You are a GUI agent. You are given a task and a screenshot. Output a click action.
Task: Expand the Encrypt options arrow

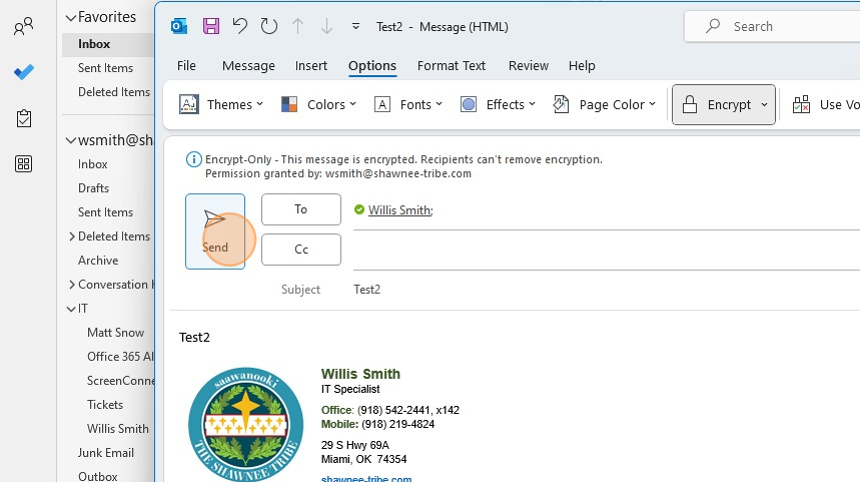tap(765, 104)
